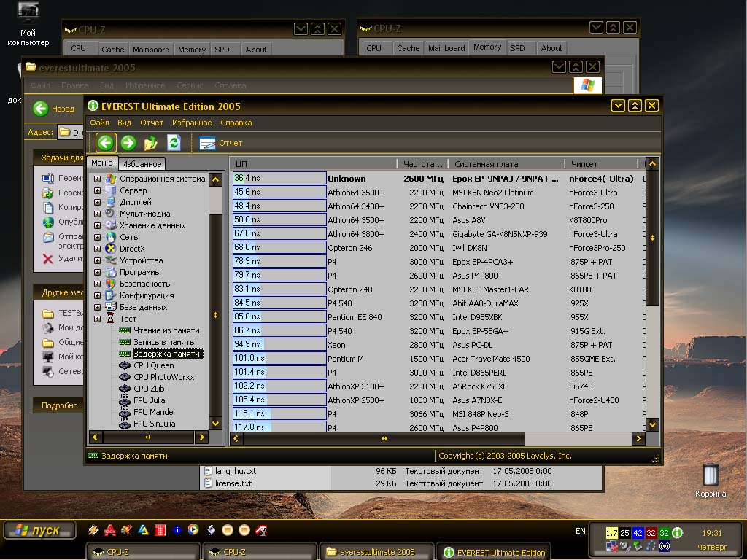Collapse the Тест tree node
This screenshot has height=560, width=747.
[97, 319]
